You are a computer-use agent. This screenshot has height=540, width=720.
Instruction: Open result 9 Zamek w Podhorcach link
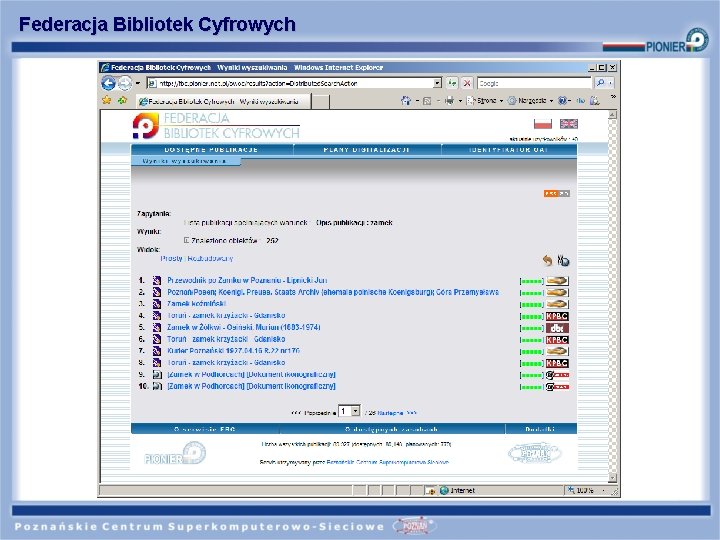click(x=251, y=374)
